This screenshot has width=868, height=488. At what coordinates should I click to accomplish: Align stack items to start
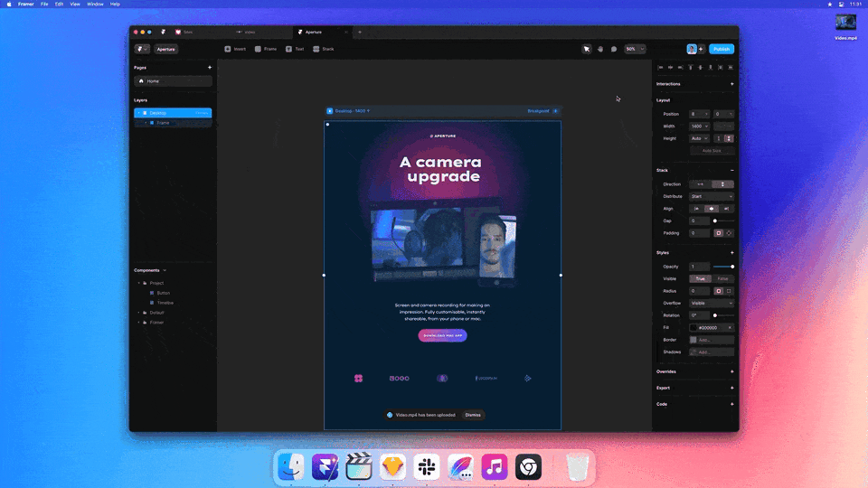[696, 209]
